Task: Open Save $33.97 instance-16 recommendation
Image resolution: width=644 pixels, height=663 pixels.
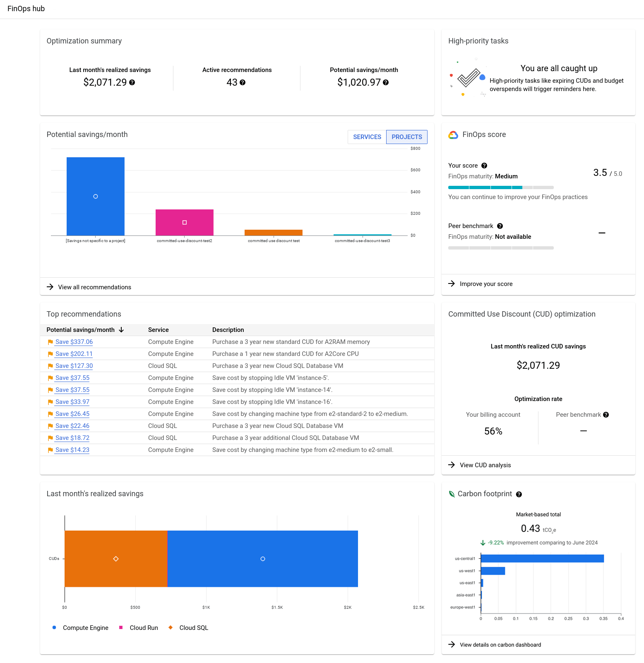Action: [72, 402]
